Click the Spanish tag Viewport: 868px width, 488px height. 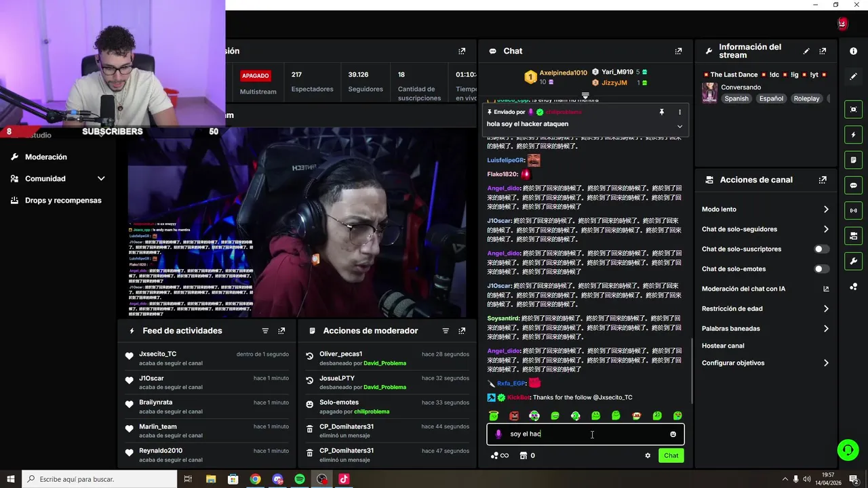click(x=736, y=98)
